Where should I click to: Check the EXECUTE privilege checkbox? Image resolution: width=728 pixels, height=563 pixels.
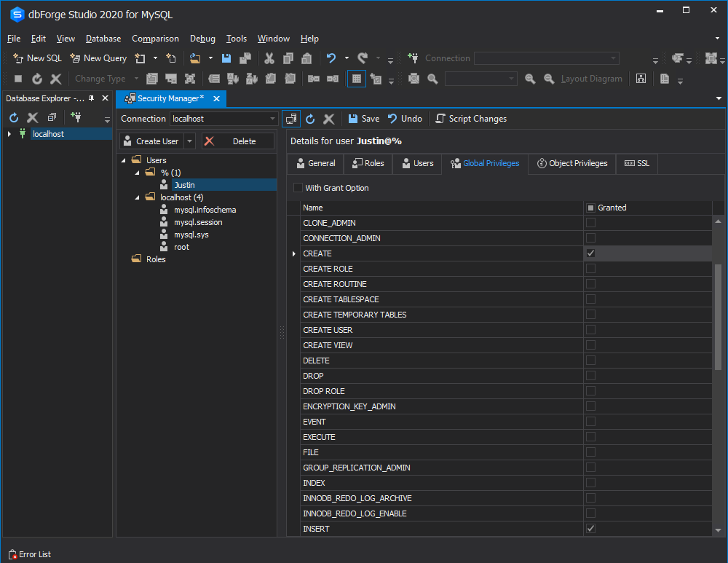(x=590, y=437)
